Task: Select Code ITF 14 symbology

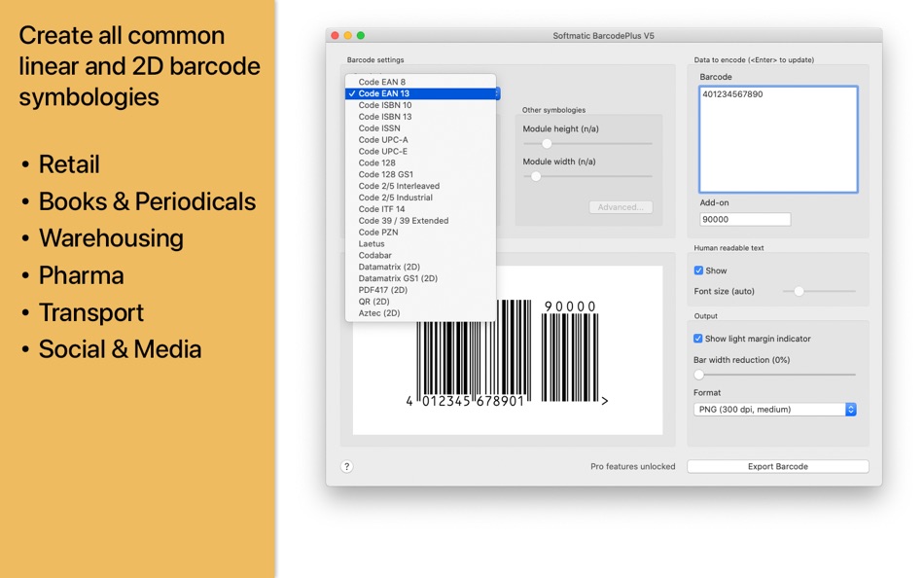Action: click(x=421, y=209)
